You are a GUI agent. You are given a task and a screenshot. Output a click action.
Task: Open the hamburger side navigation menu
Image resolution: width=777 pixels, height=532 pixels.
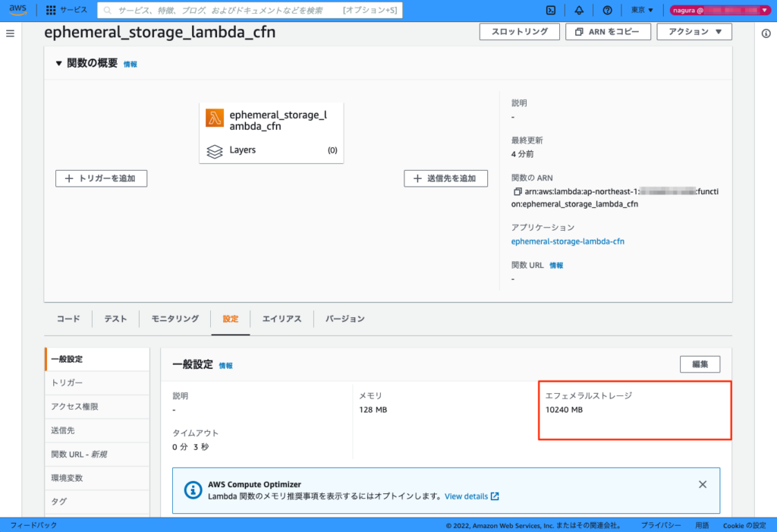tap(10, 33)
